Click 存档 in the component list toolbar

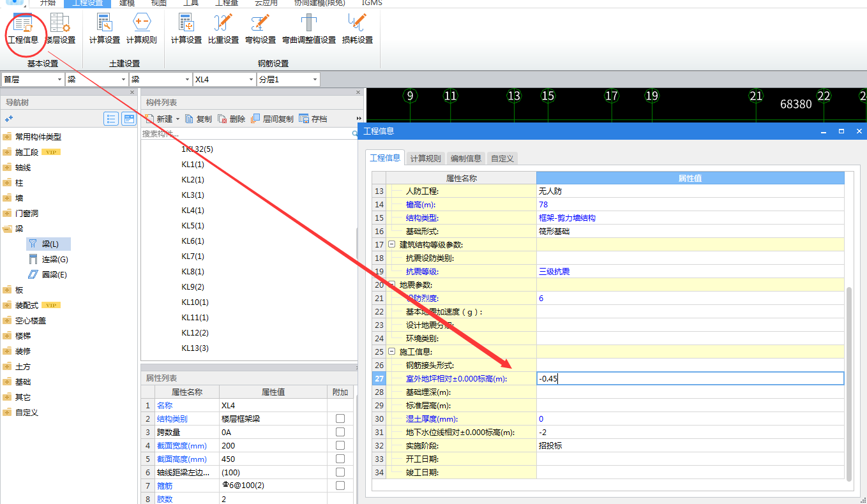pyautogui.click(x=313, y=119)
